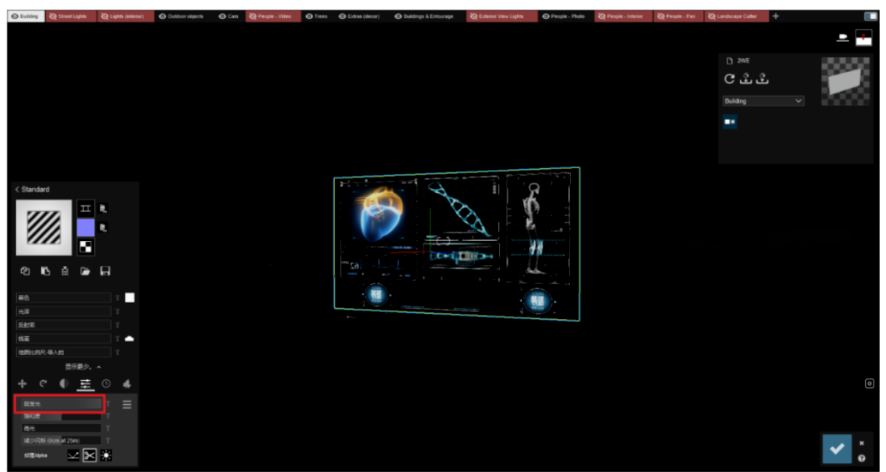Hide the Buildings & Entourage layer
This screenshot has height=472, width=886.
398,16
